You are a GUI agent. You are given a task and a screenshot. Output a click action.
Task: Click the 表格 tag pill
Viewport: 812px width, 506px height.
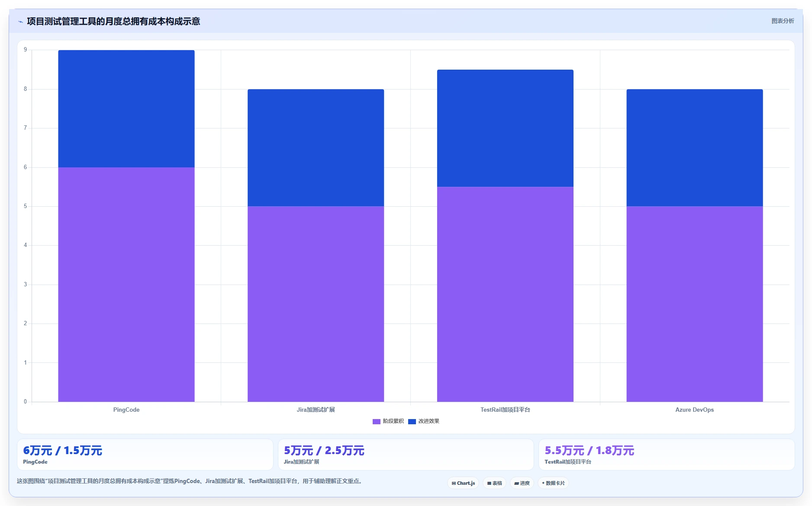click(x=495, y=483)
